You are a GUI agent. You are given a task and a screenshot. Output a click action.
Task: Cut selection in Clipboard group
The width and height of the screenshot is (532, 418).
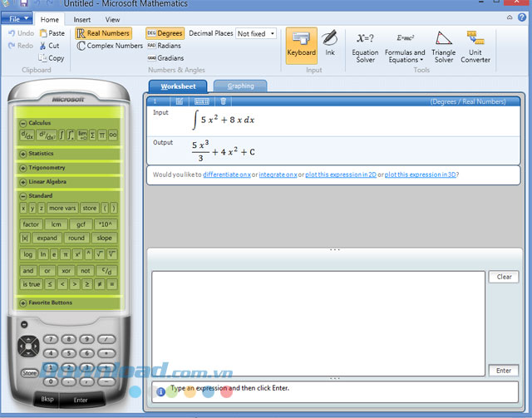(x=49, y=46)
